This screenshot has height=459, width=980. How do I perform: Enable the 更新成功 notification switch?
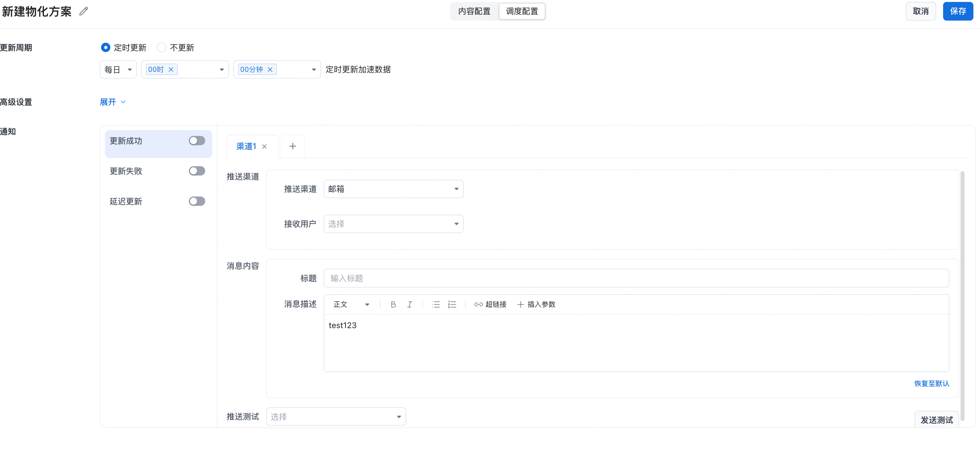click(x=197, y=141)
